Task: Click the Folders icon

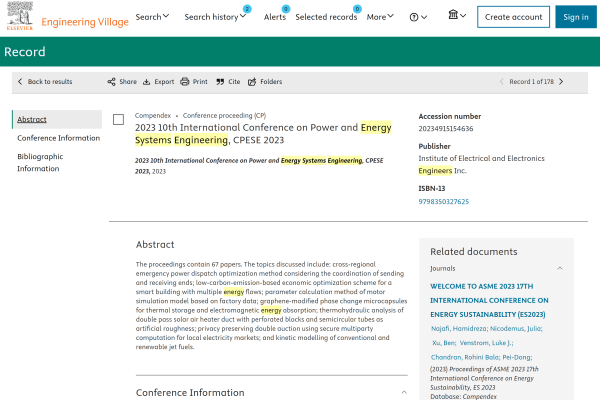Action: pyautogui.click(x=252, y=82)
